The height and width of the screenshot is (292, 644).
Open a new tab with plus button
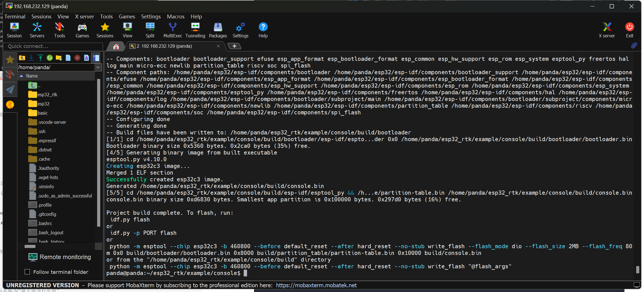pos(234,46)
